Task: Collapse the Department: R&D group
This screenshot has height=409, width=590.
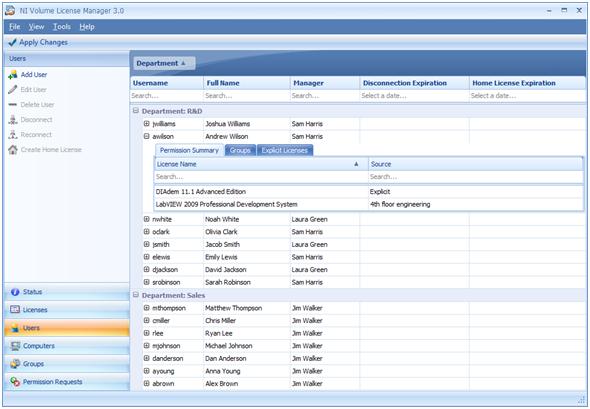Action: (136, 111)
